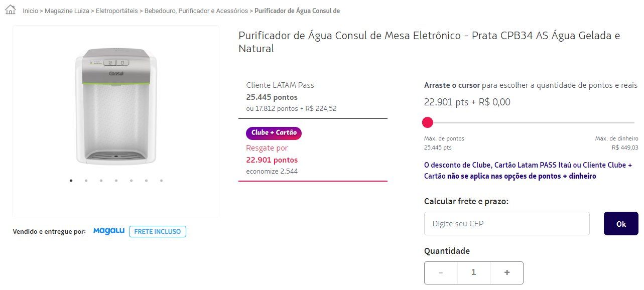Go to the Eletroportáteis breadcrumb category
Screen dimensions: 644x290
pos(116,11)
